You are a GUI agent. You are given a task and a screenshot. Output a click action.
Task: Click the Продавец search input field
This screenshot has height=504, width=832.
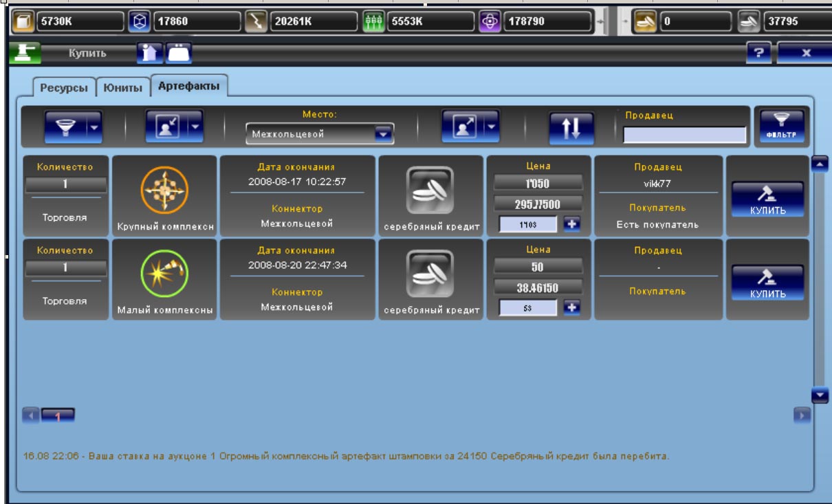[x=684, y=135]
